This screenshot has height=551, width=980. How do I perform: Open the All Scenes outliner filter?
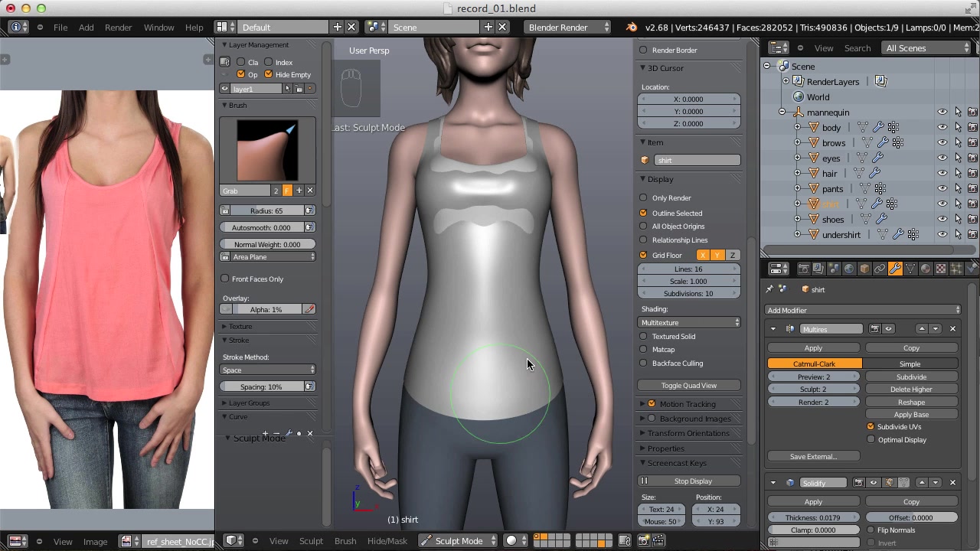[x=927, y=48]
